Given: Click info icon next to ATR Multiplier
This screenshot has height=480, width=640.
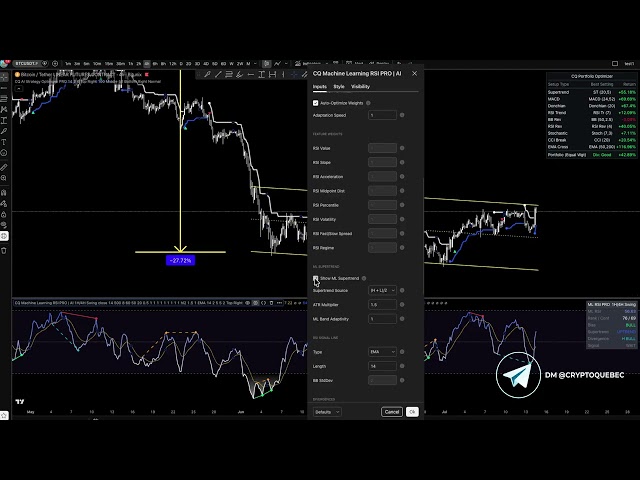Looking at the screenshot, I should pyautogui.click(x=402, y=304).
